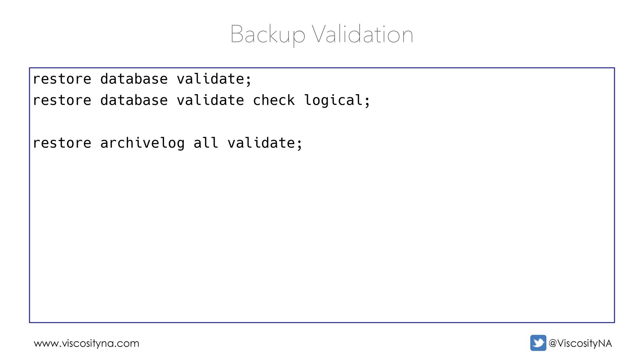Click the word 'Backup' in the title
Viewport: 644px width, 362px height.
tap(268, 35)
